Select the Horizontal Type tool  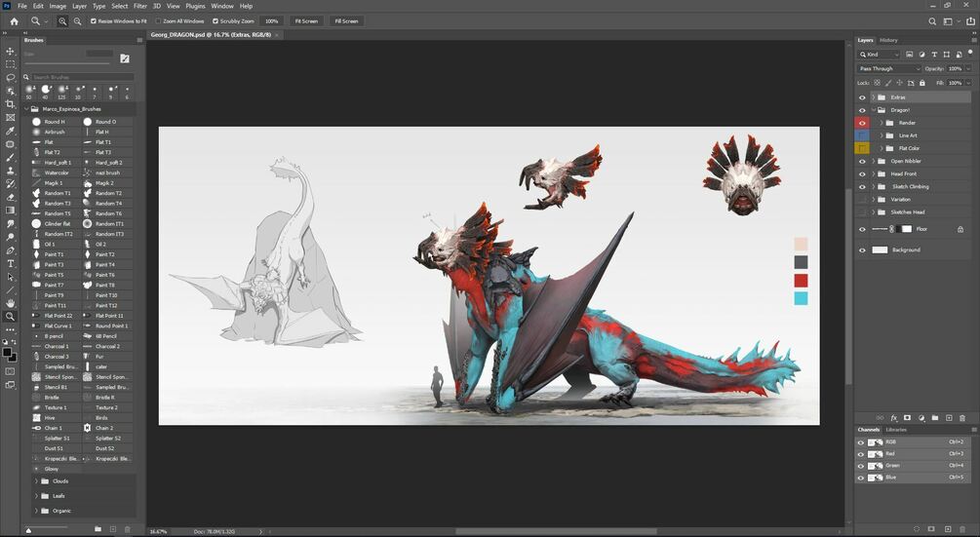[10, 263]
